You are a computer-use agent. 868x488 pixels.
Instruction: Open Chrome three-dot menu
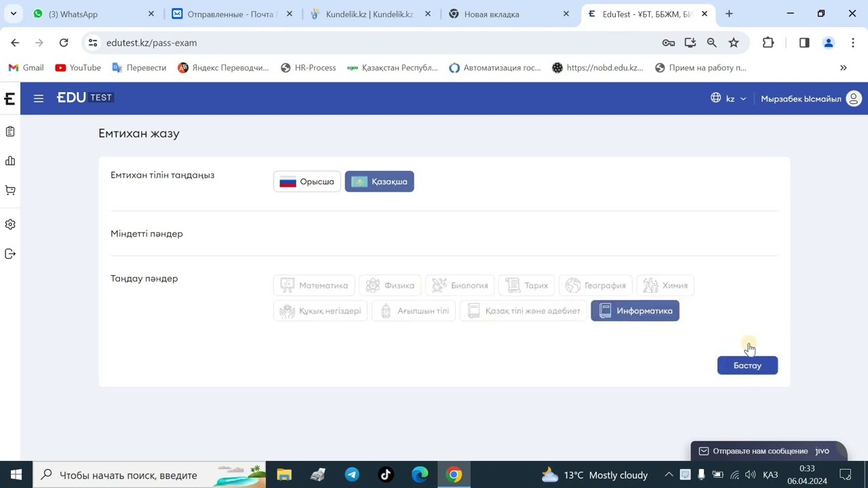click(852, 43)
